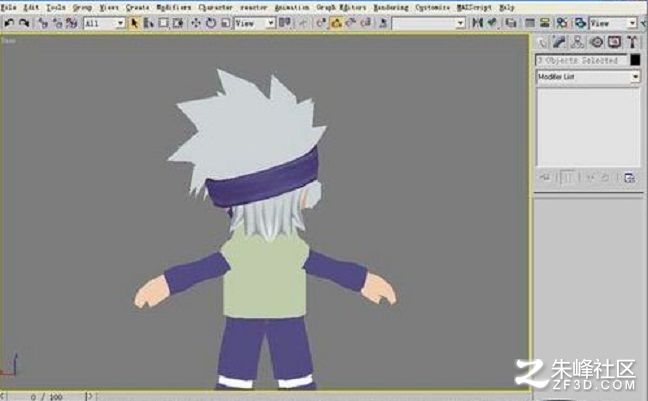Screen dimensions: 648x401
Task: Open the Group menu
Action: click(x=82, y=7)
